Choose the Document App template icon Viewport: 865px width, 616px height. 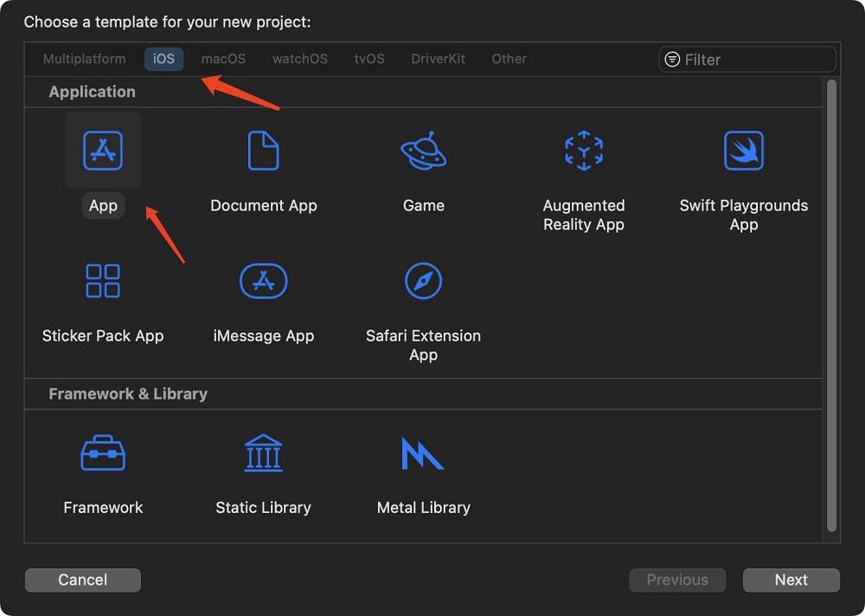point(263,151)
